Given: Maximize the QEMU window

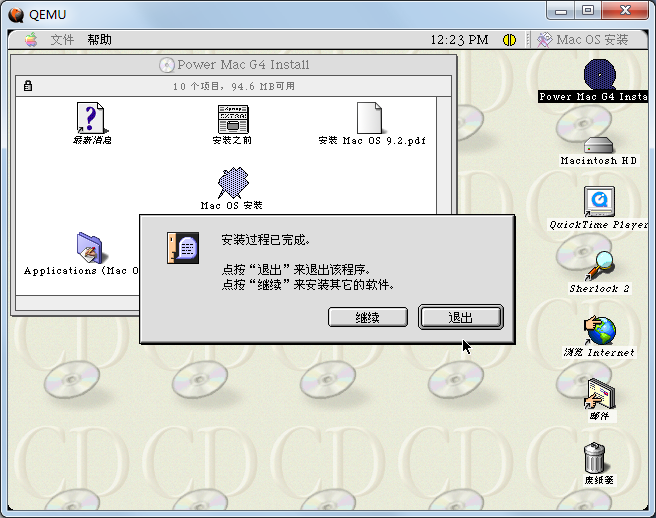Looking at the screenshot, I should coord(588,10).
